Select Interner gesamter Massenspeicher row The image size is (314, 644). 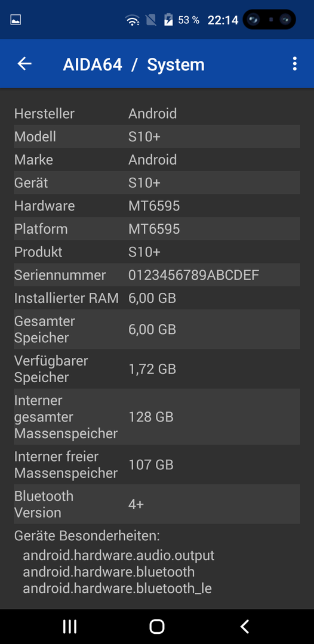pos(157,417)
